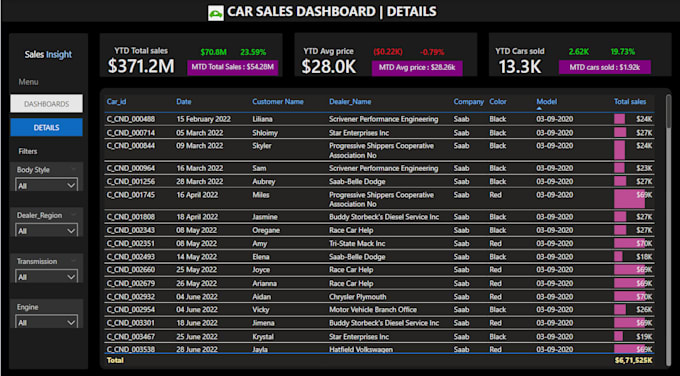The height and width of the screenshot is (376, 680).
Task: Select the DETAILS page button
Action: [x=46, y=128]
